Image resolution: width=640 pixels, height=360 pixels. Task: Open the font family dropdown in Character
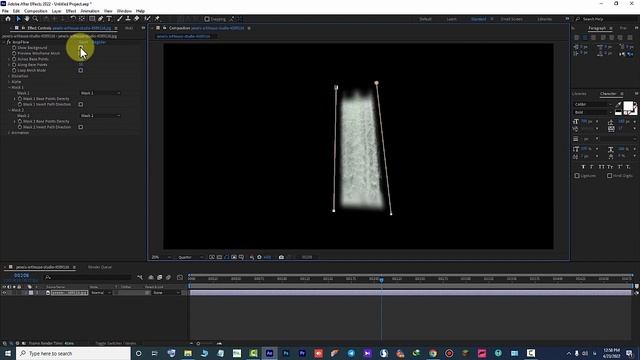coord(593,104)
